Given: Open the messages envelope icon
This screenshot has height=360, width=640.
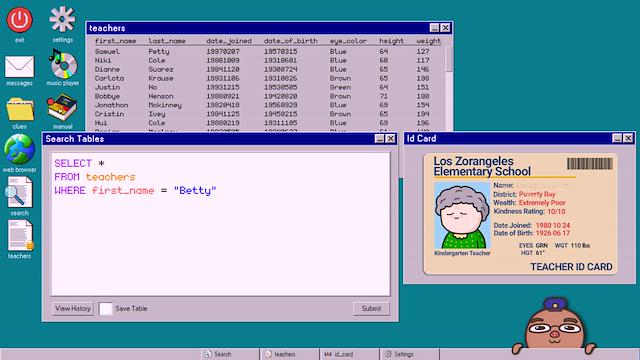Looking at the screenshot, I should (19, 67).
